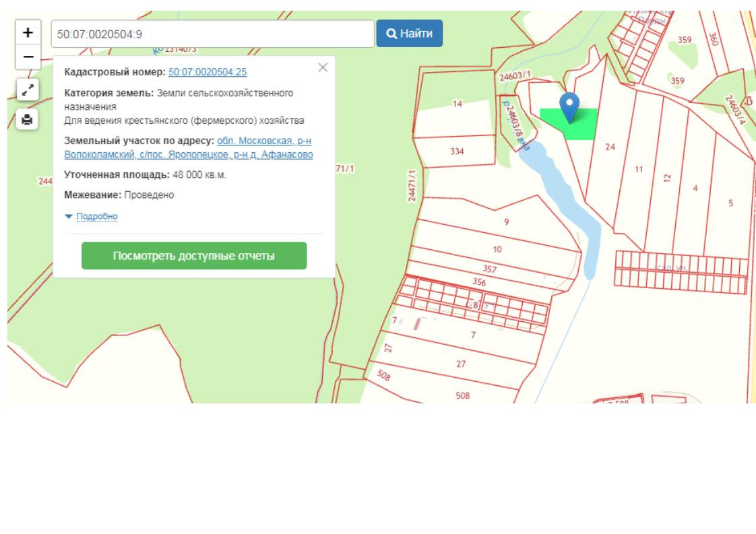Close the parcel info popup
The image size is (756, 534).
tap(323, 67)
